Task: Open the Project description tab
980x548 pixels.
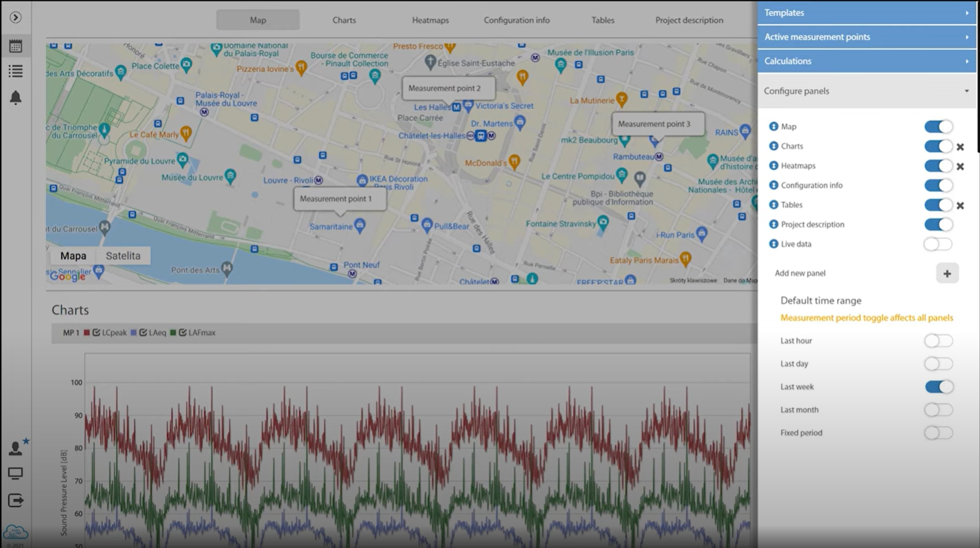Action: [x=689, y=20]
